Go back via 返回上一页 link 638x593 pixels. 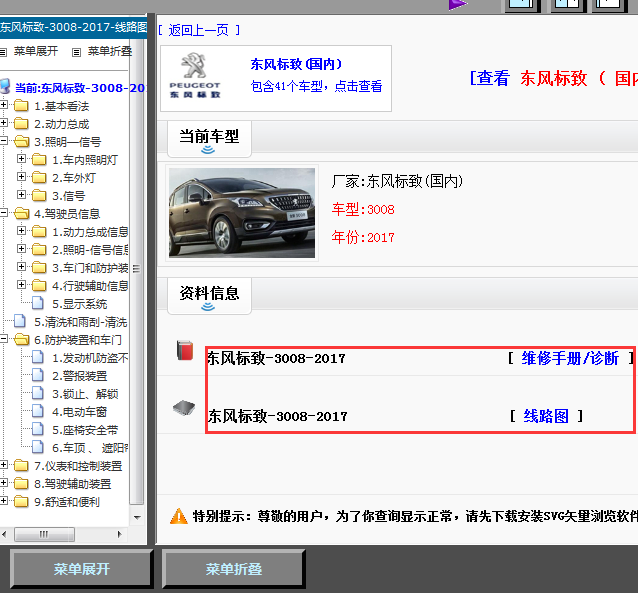pyautogui.click(x=199, y=30)
